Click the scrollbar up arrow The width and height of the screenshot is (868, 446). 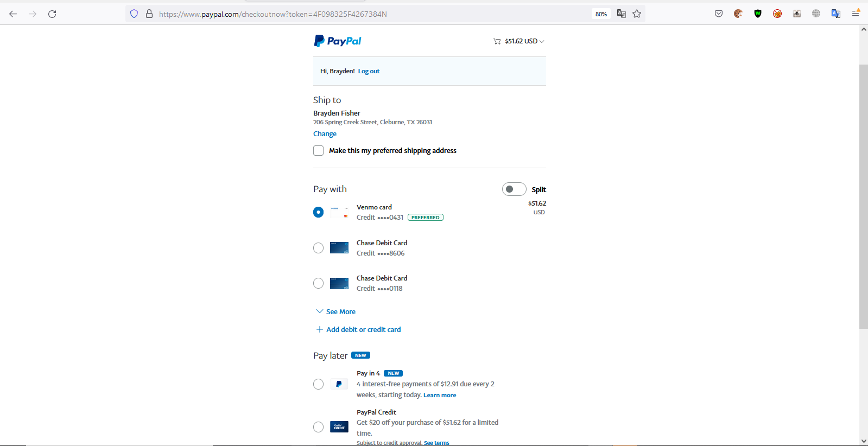pos(864,29)
